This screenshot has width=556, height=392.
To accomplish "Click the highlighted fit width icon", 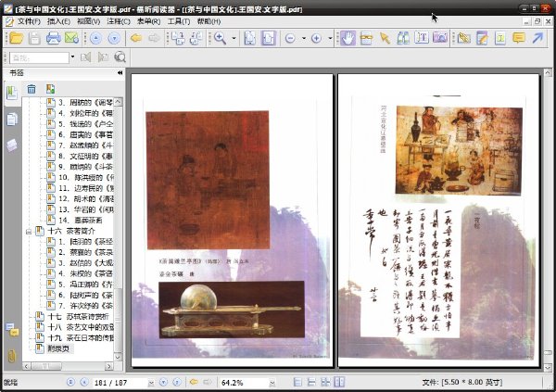I will pos(269,38).
